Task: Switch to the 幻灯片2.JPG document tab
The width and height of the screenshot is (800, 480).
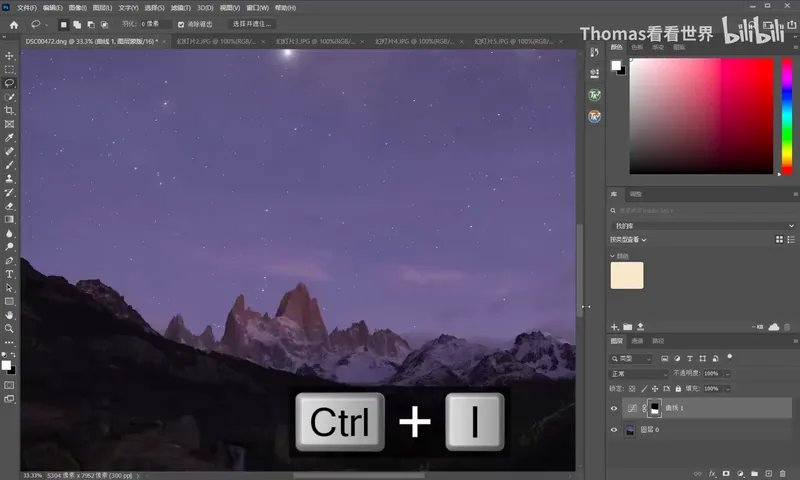Action: [216, 41]
